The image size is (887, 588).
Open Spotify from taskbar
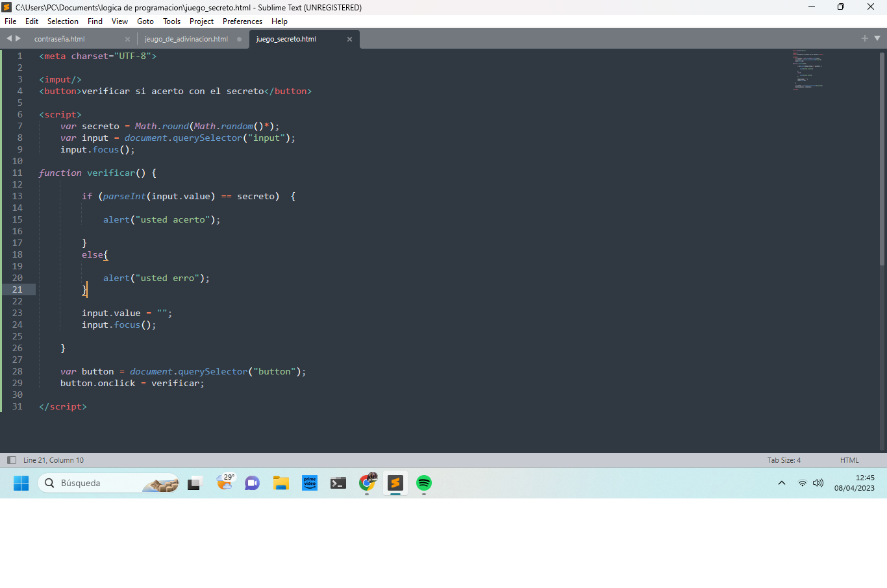click(x=424, y=483)
